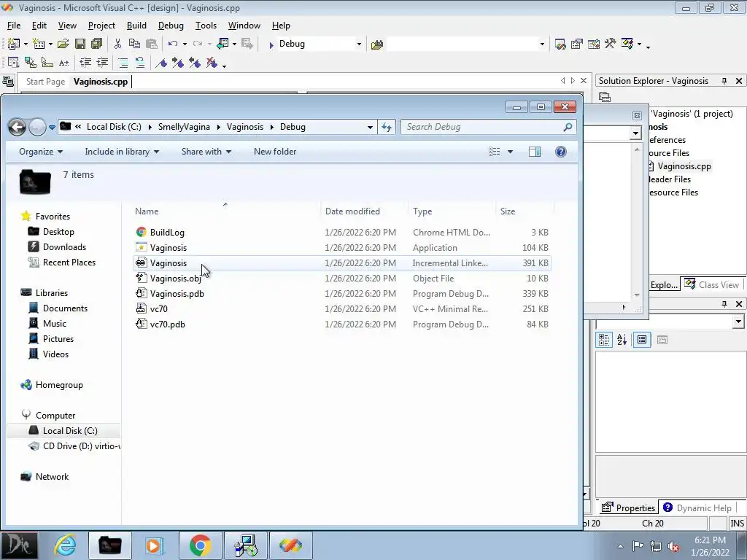
Task: Open the Properties Window toolbar icon
Action: click(x=577, y=44)
